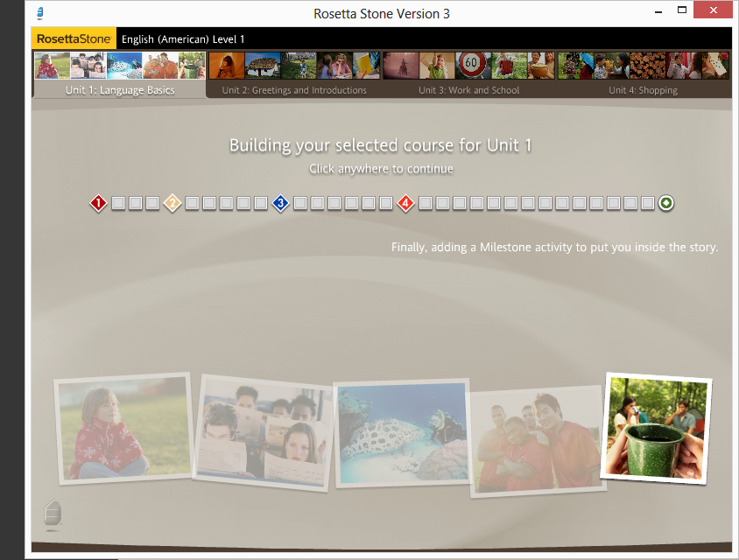Click the Rosetta Stone logo
Screen dimensions: 739x560
73,39
